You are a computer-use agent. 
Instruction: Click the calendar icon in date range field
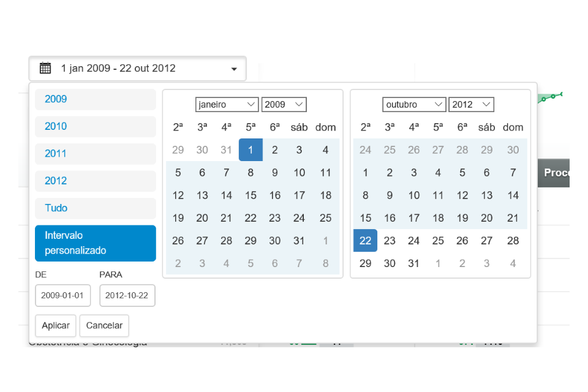45,68
